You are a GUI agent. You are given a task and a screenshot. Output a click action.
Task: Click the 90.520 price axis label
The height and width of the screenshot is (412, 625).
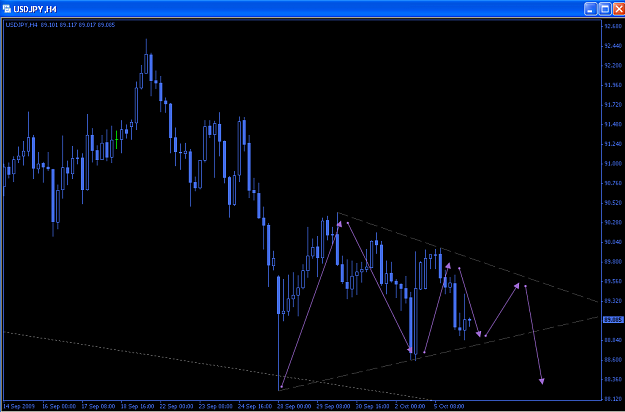(x=613, y=203)
